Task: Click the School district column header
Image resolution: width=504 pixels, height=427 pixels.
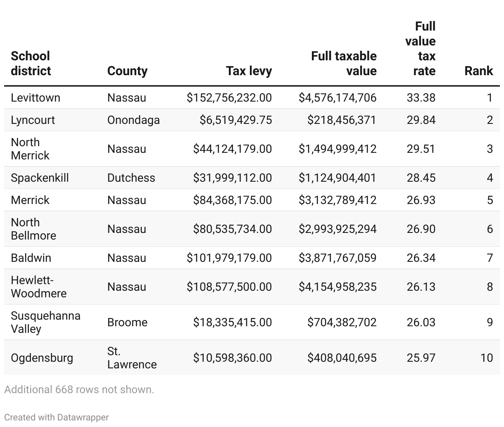Action: pos(31,63)
